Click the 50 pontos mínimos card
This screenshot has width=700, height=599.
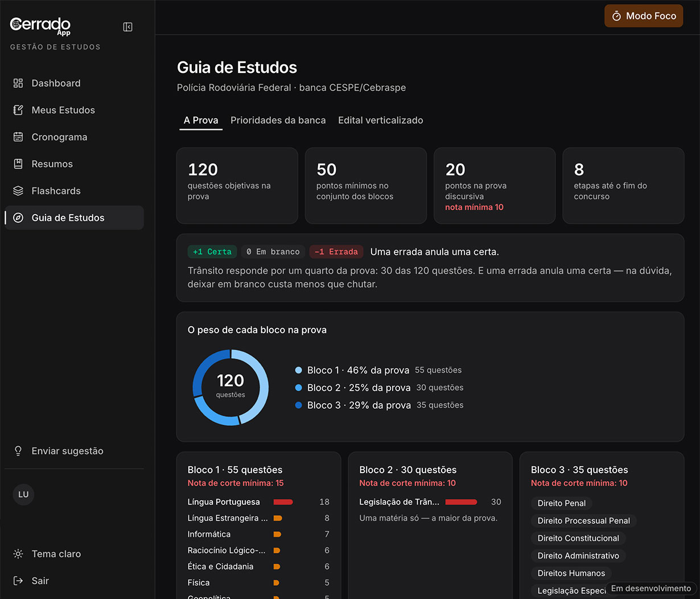pyautogui.click(x=366, y=186)
